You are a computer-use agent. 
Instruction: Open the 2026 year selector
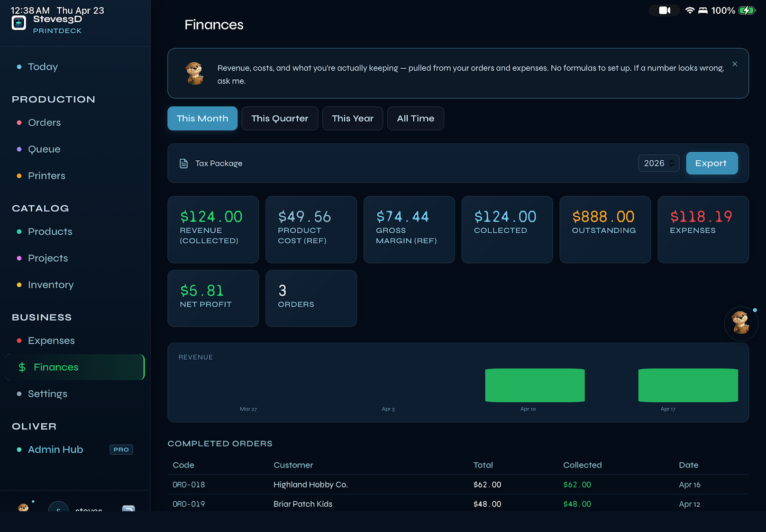659,163
